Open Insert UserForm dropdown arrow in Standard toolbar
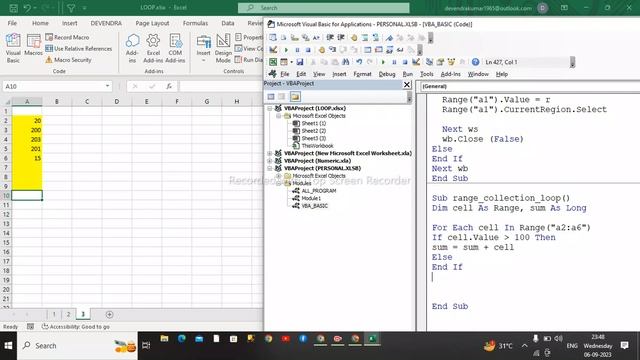Image resolution: width=640 pixels, height=360 pixels. click(291, 62)
